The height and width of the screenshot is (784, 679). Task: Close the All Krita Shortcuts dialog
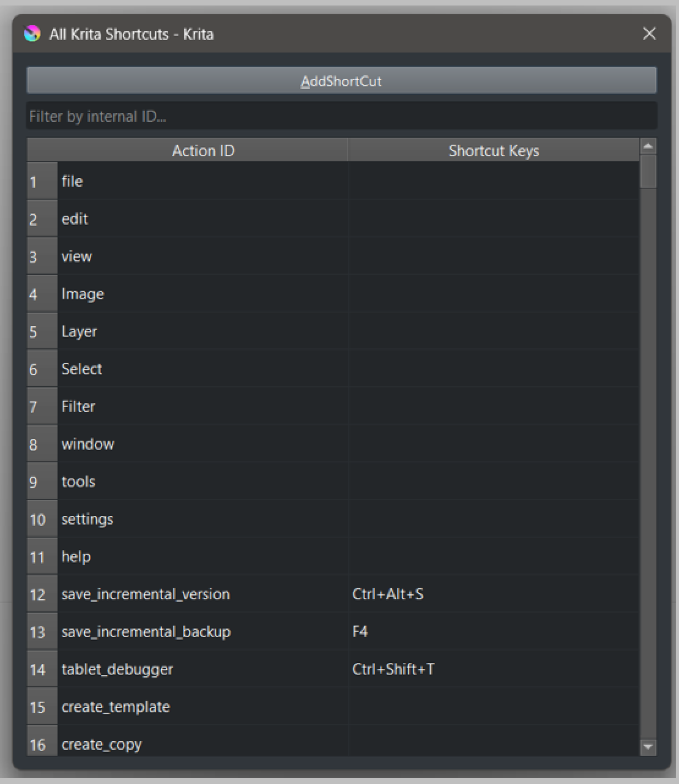(x=649, y=34)
